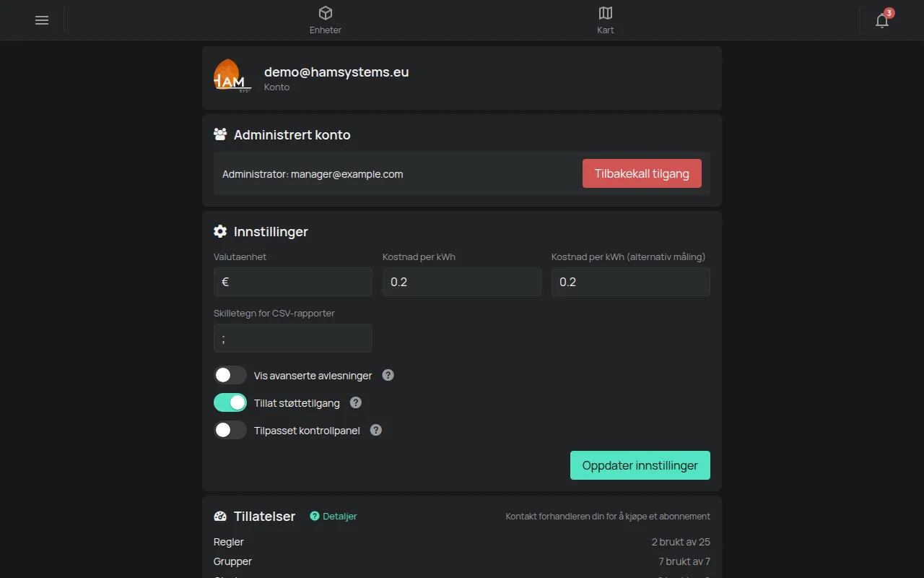Viewport: 924px width, 578px height.
Task: Click the '2 brukt av 25' value
Action: (681, 542)
